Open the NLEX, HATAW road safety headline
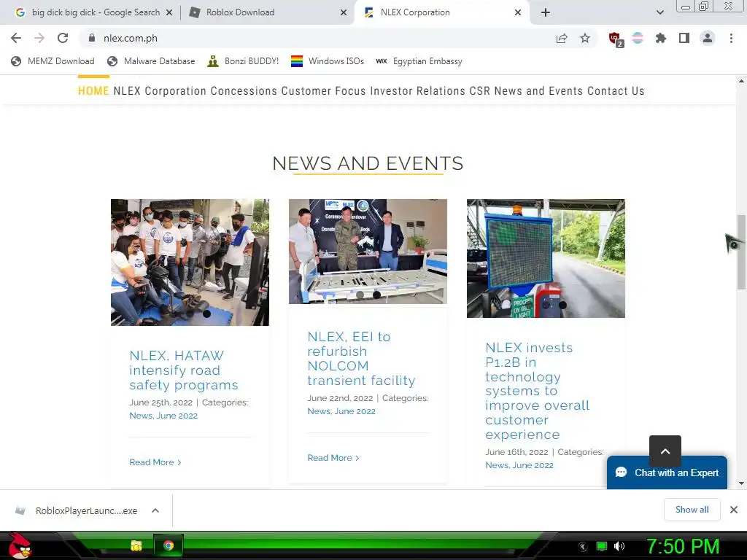 (x=183, y=370)
